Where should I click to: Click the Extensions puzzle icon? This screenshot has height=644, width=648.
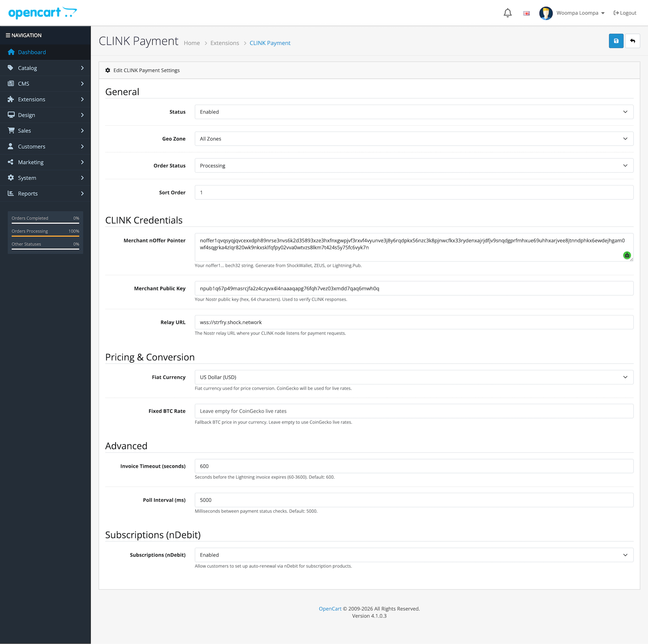click(x=11, y=99)
